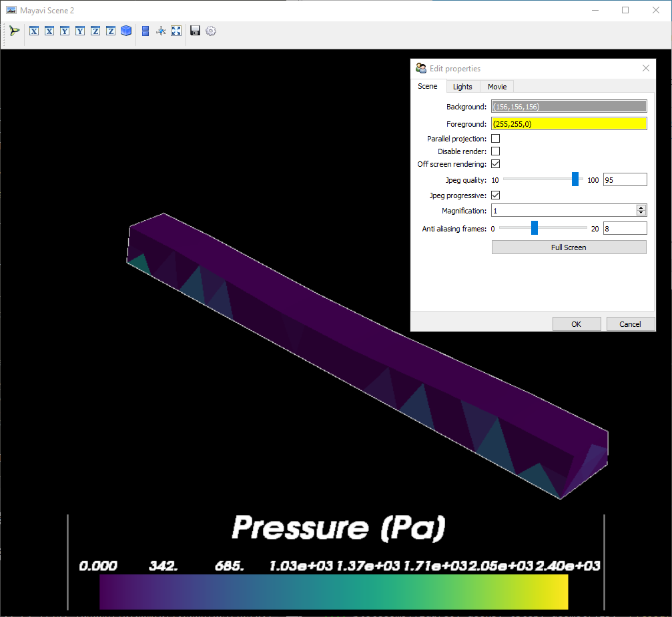Select the view along negative Y axis icon

click(x=79, y=31)
